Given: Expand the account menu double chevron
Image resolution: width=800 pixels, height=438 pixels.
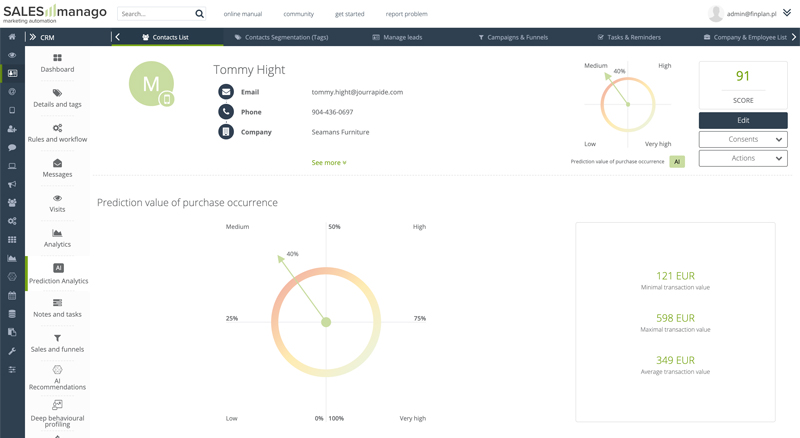Looking at the screenshot, I should [787, 13].
